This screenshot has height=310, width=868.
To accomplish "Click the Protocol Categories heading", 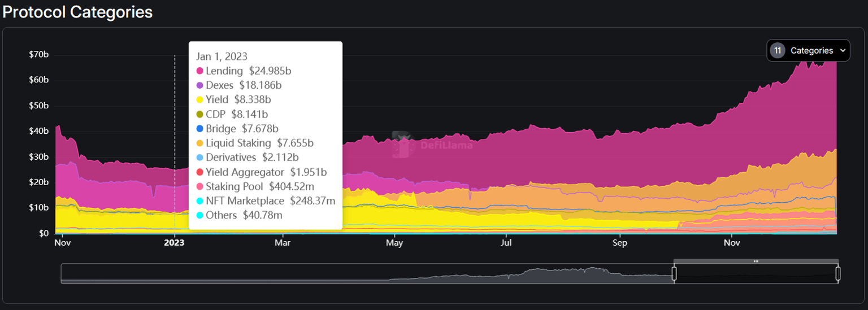I will pos(78,12).
